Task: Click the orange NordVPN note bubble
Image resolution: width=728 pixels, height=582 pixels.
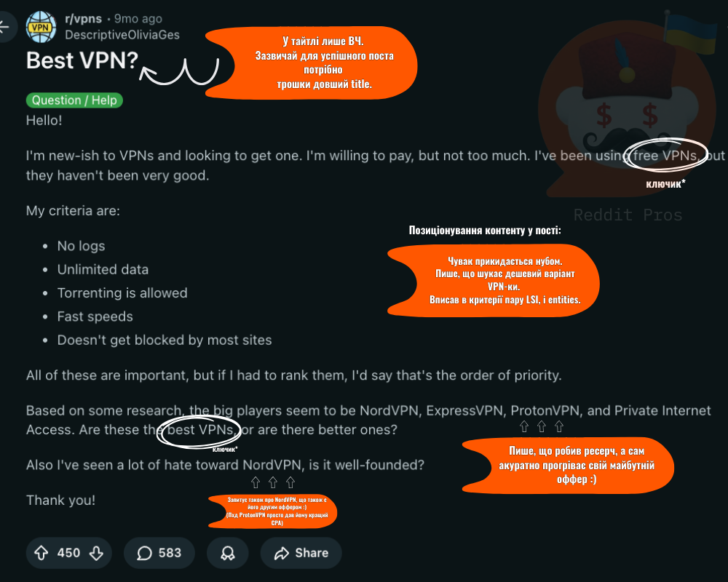Action: click(x=272, y=511)
